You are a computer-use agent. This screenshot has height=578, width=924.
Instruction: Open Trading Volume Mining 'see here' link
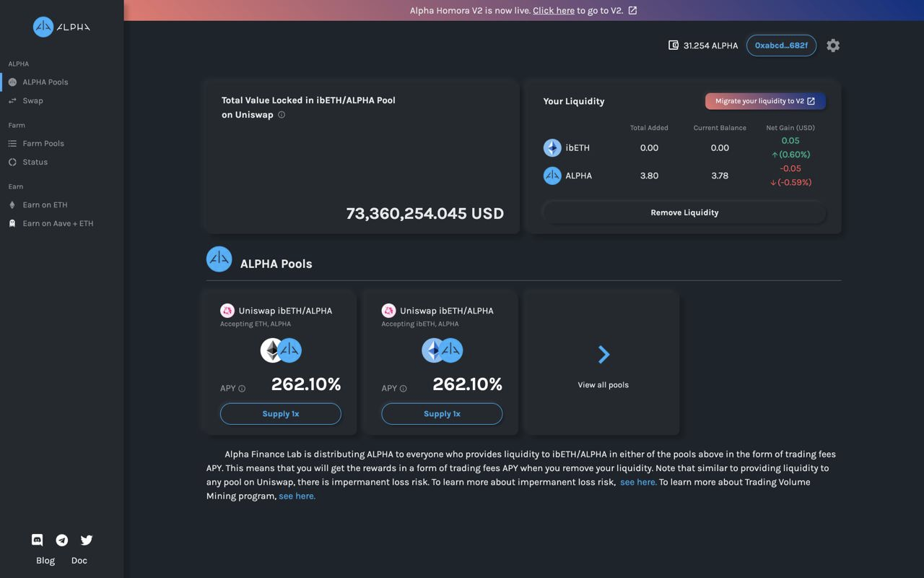297,496
